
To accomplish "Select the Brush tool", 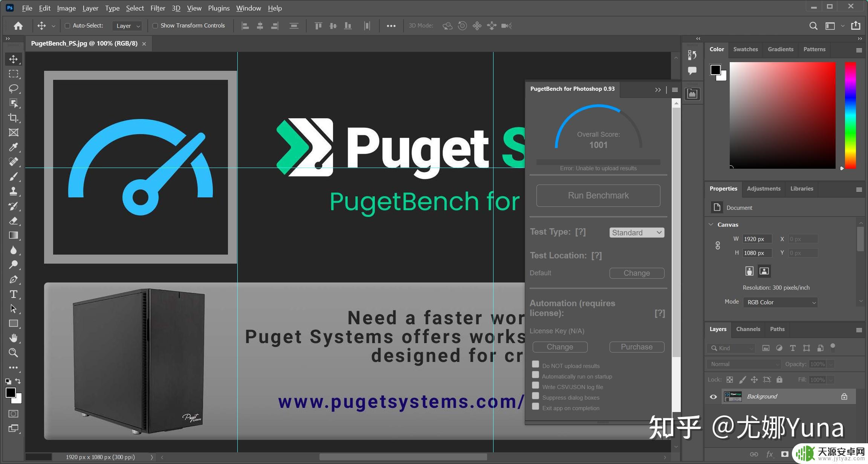I will (14, 177).
